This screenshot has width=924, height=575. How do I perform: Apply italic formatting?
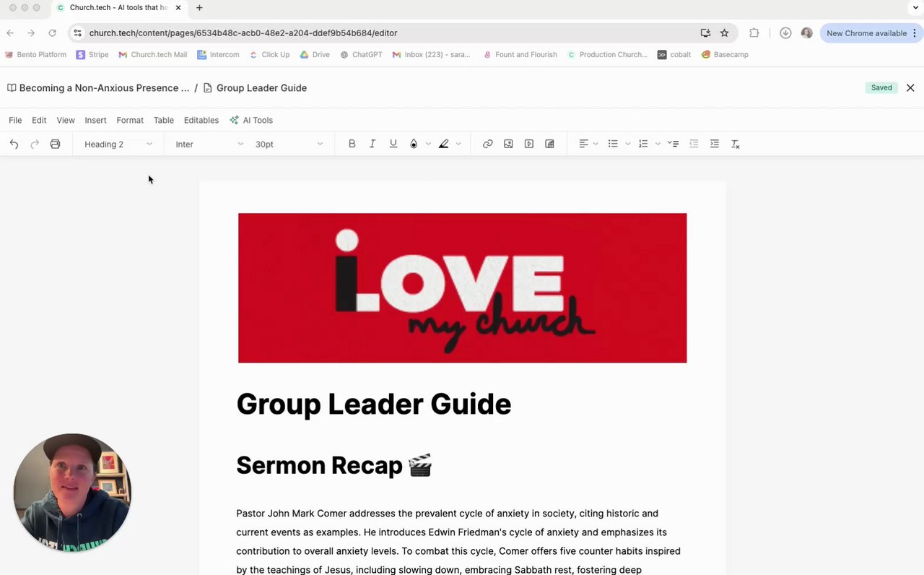coord(372,144)
